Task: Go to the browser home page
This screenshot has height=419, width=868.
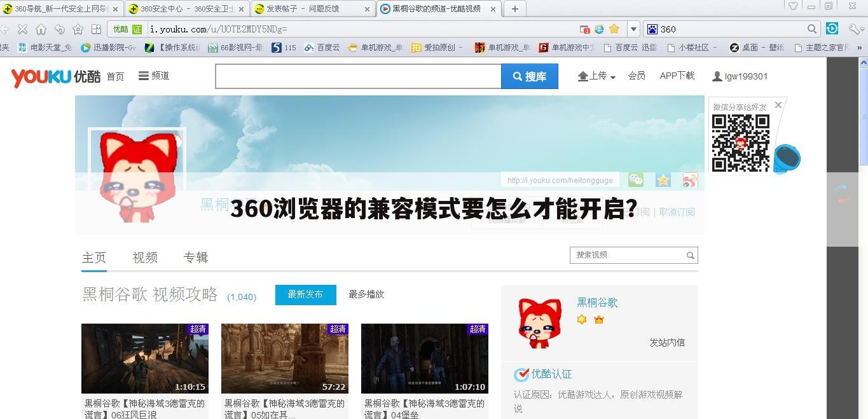Action: (41, 29)
